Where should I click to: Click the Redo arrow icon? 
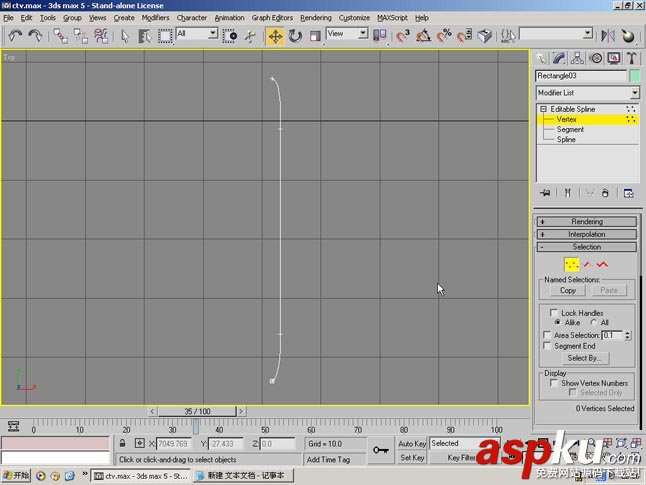(x=35, y=36)
